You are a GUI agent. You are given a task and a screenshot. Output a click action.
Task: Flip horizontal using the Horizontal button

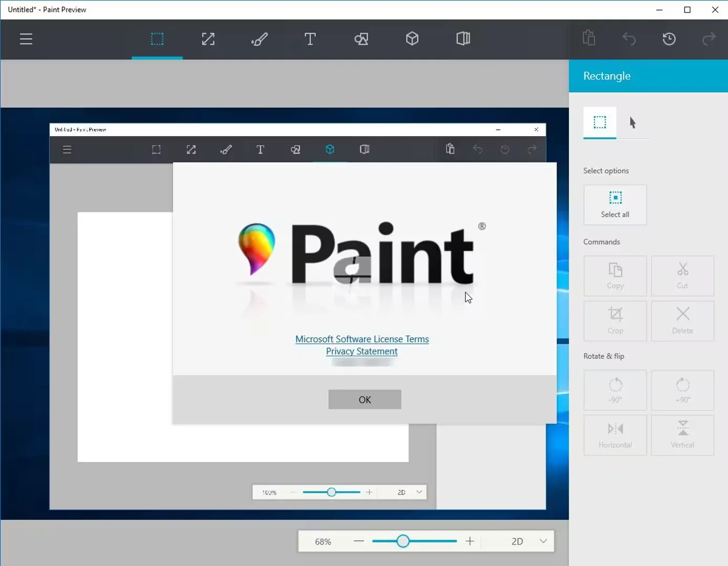[x=615, y=435]
